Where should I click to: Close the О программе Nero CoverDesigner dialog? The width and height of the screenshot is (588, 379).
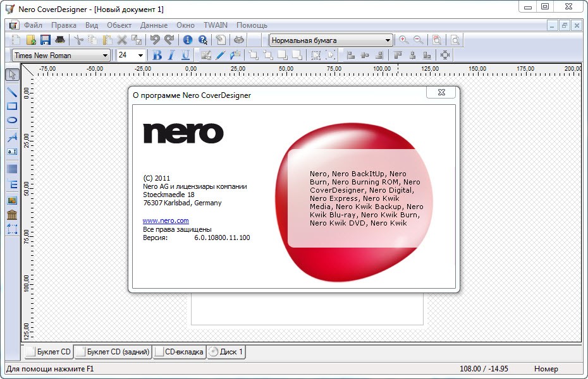(x=441, y=92)
